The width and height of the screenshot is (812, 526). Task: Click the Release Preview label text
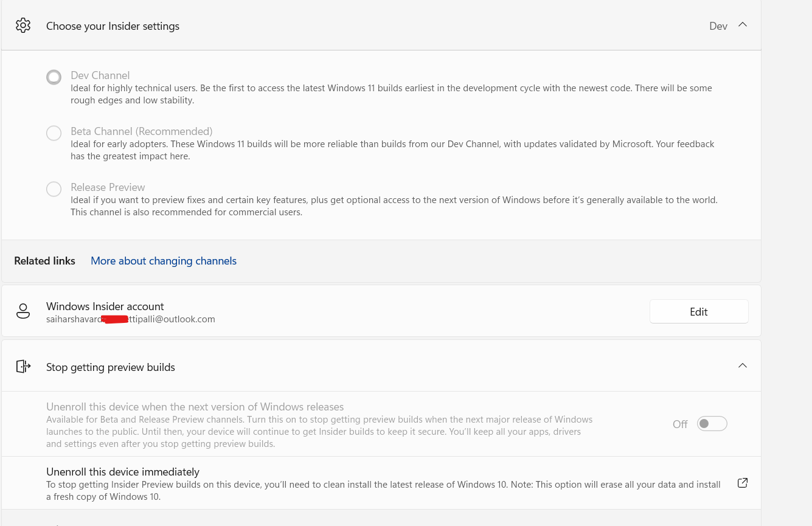coord(108,187)
